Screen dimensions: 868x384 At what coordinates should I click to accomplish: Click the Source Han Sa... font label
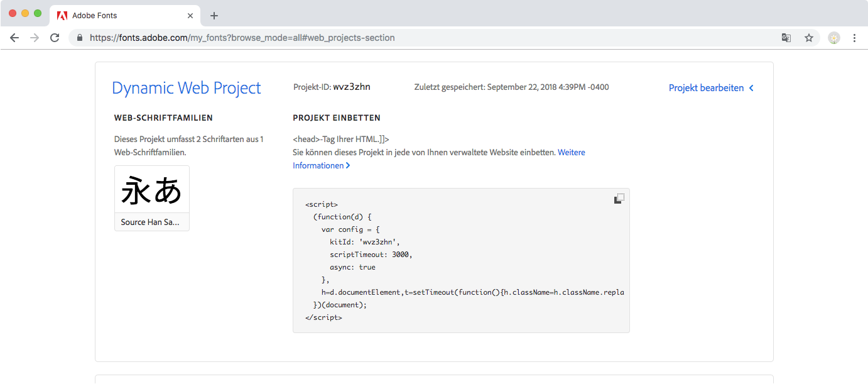pos(151,222)
